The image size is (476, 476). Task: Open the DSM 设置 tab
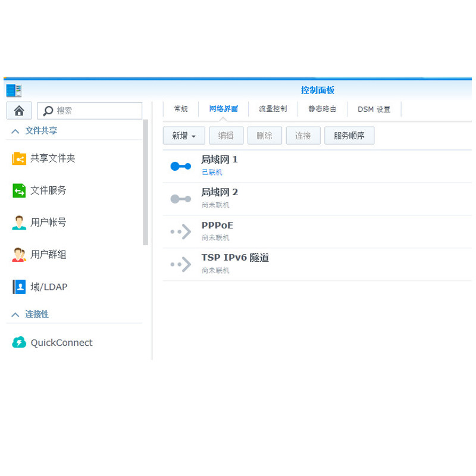point(374,109)
